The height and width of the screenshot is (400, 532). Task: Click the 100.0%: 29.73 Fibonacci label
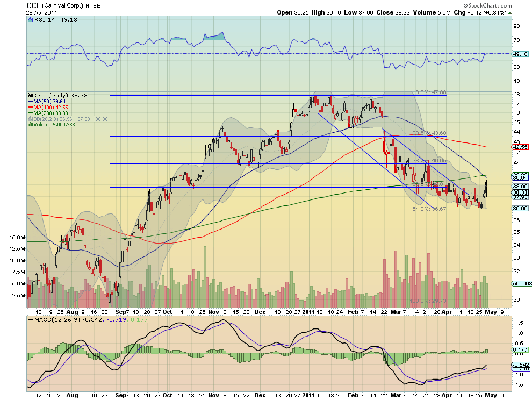point(428,301)
